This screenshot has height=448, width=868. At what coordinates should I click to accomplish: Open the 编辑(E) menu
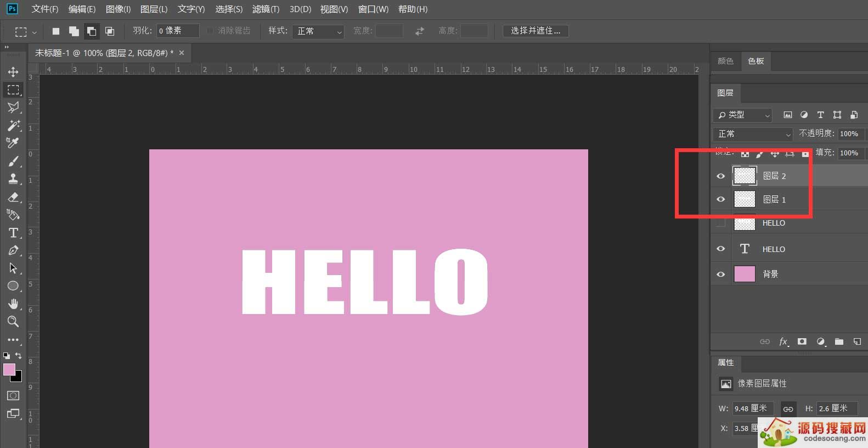(x=82, y=9)
